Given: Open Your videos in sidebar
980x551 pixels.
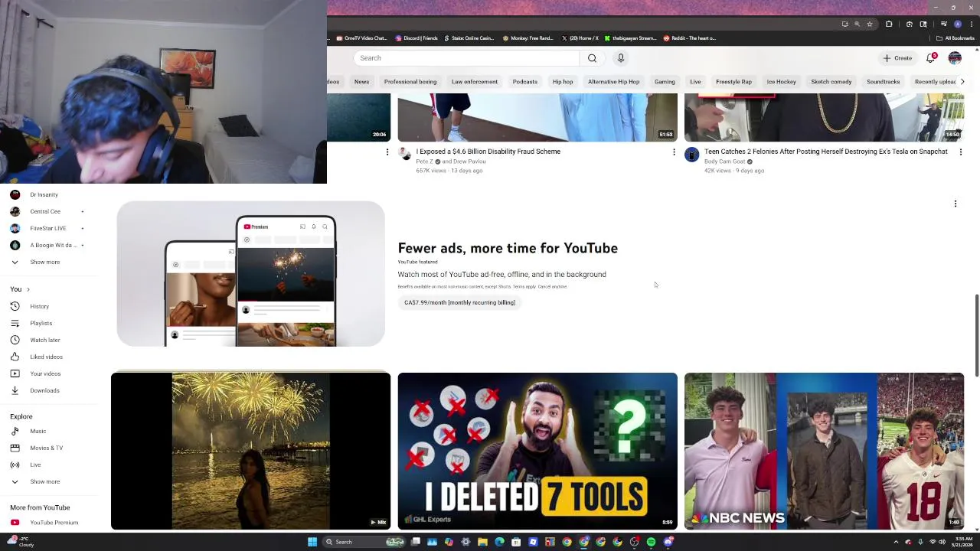Looking at the screenshot, I should (49, 373).
